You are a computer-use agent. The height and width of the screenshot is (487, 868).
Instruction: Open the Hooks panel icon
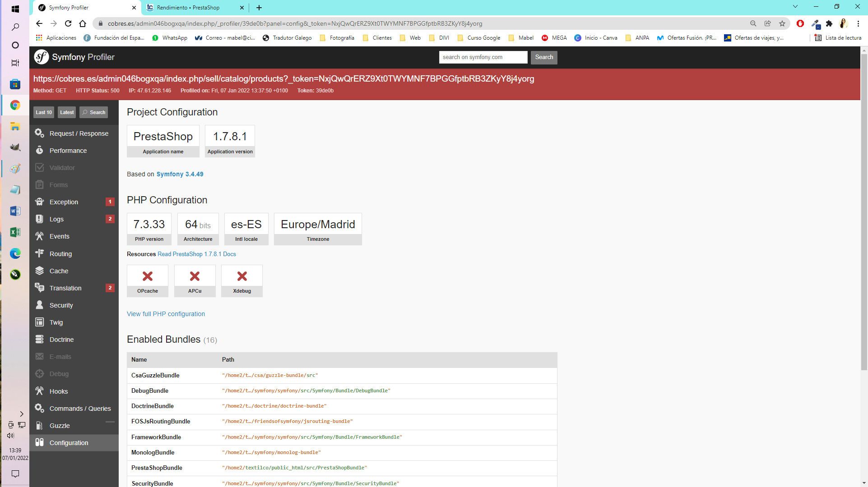[x=39, y=391]
